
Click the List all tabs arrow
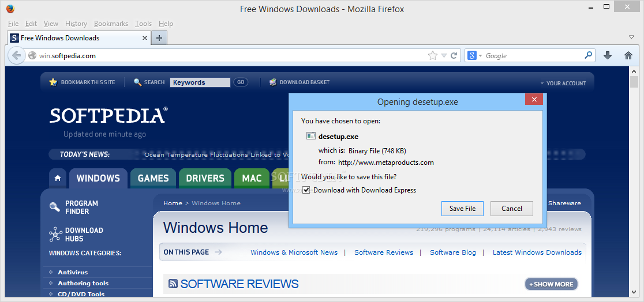tap(632, 37)
